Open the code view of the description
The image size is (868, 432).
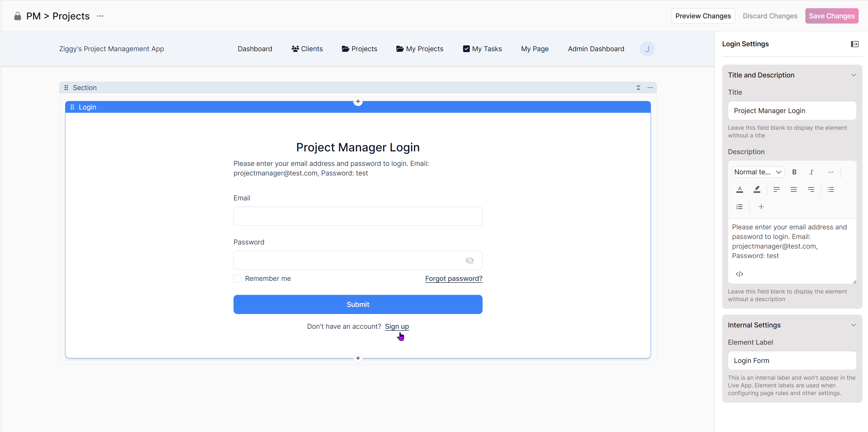point(740,273)
